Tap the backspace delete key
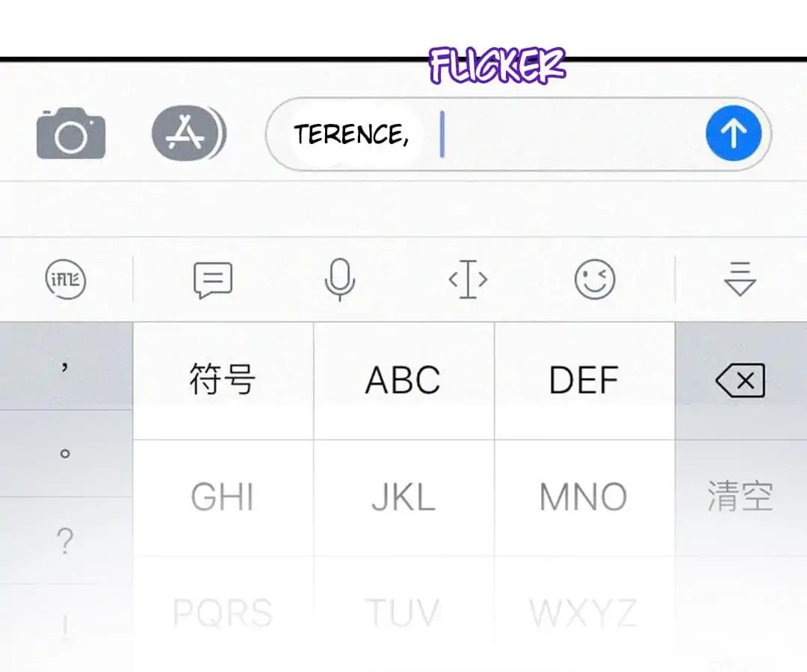This screenshot has width=807, height=672. point(740,381)
